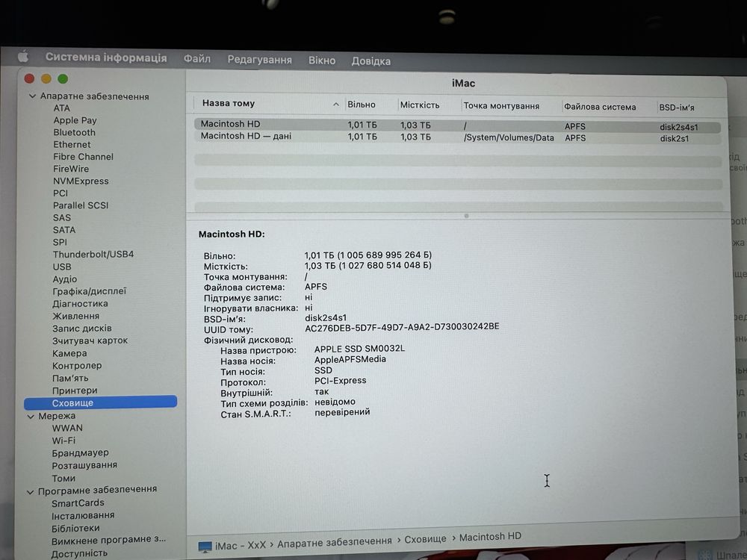Open the Apple menu icon
The width and height of the screenshot is (747, 560).
click(23, 57)
